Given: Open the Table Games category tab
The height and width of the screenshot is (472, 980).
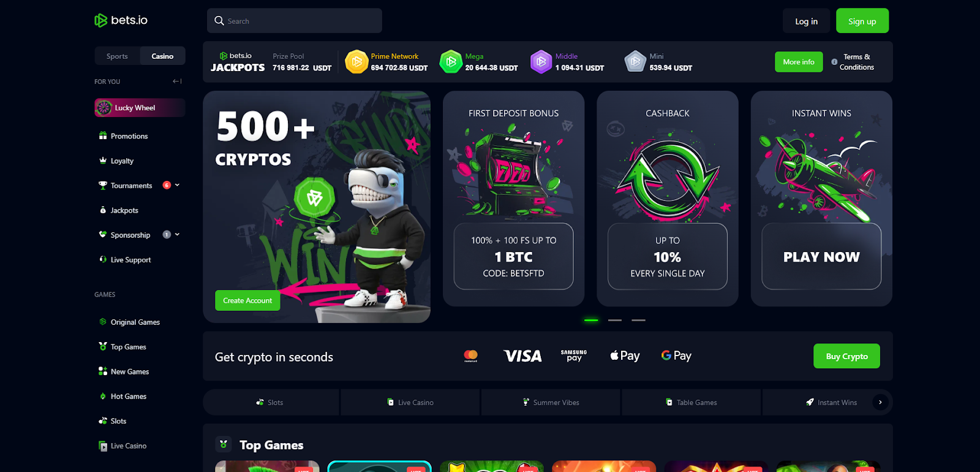Looking at the screenshot, I should tap(691, 402).
